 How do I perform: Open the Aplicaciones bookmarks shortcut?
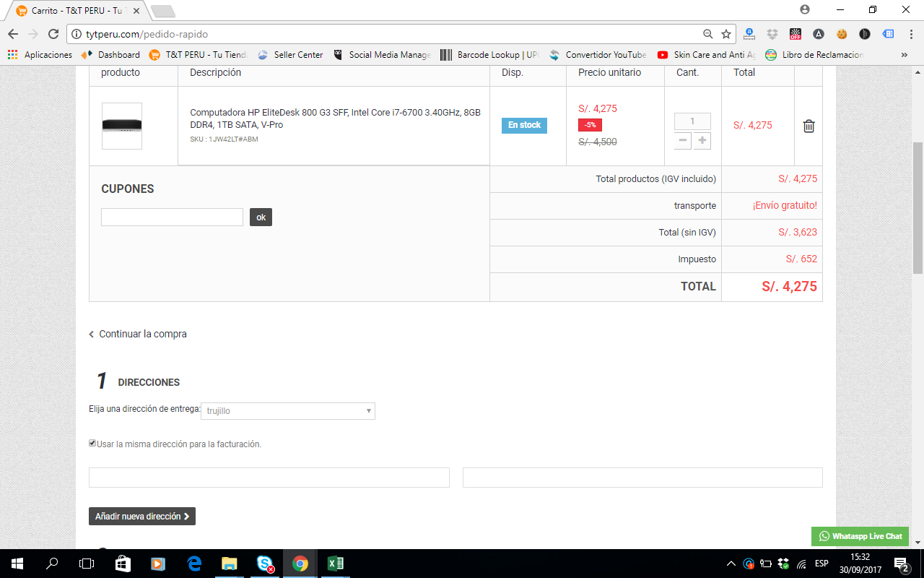tap(40, 55)
